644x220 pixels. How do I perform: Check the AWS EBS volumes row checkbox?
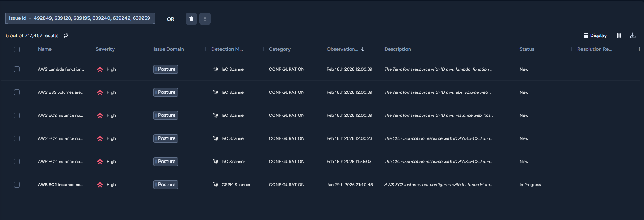point(17,92)
